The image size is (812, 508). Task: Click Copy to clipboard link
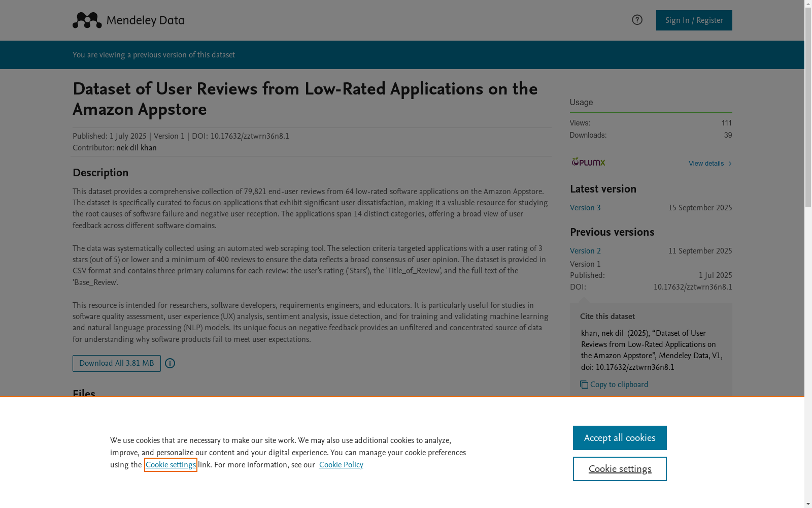619,385
